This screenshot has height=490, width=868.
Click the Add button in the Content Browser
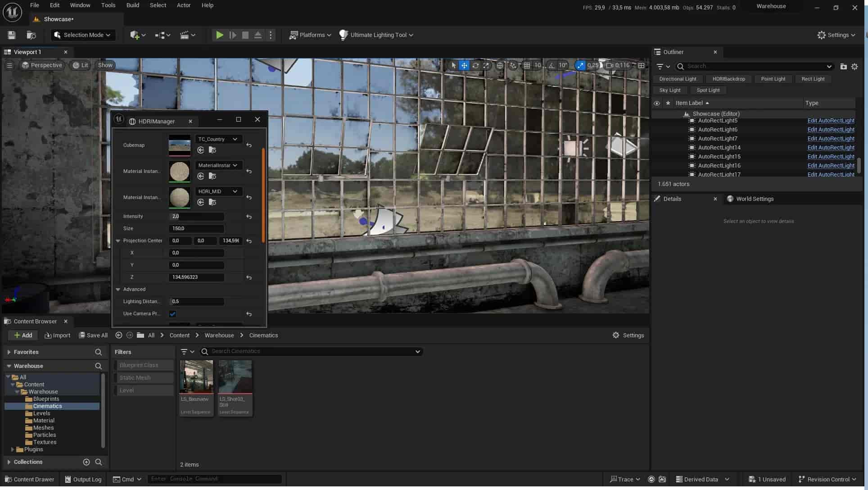23,336
